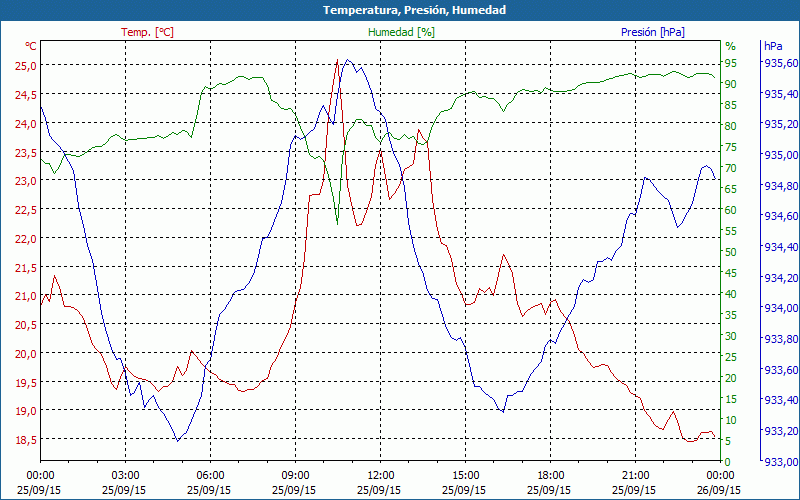Click the 19,5 temperature axis value
Screen dimensions: 800x500
(25, 382)
